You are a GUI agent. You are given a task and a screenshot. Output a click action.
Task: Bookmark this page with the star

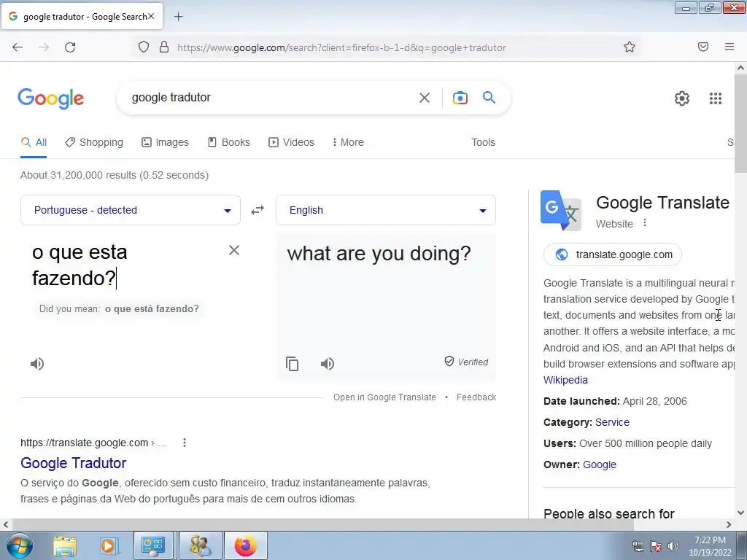point(630,47)
